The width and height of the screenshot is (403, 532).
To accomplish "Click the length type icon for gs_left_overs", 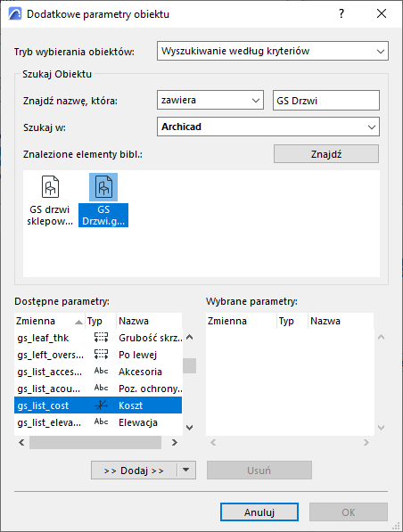I will 101,354.
